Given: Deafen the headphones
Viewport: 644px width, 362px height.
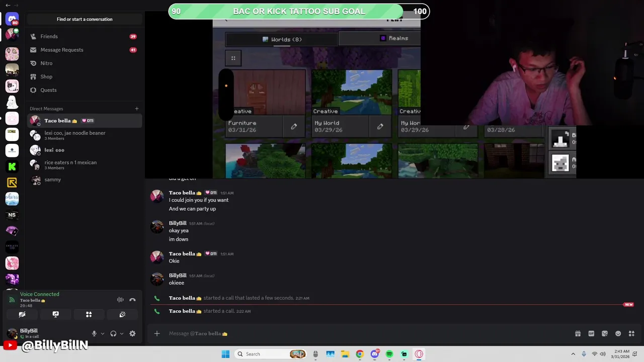Looking at the screenshot, I should [113, 333].
